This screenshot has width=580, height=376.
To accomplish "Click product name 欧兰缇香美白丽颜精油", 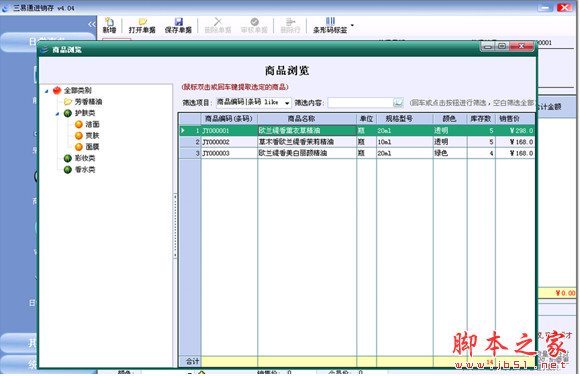I will pos(307,153).
